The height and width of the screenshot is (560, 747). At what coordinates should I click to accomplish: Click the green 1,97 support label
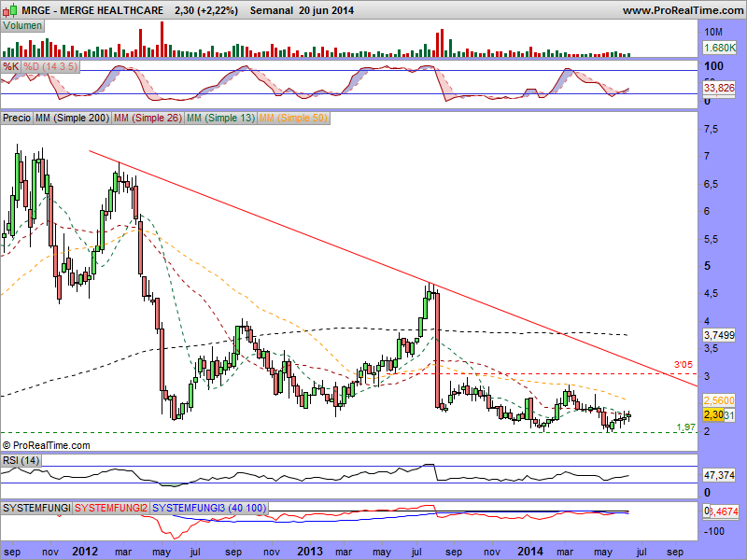point(686,427)
